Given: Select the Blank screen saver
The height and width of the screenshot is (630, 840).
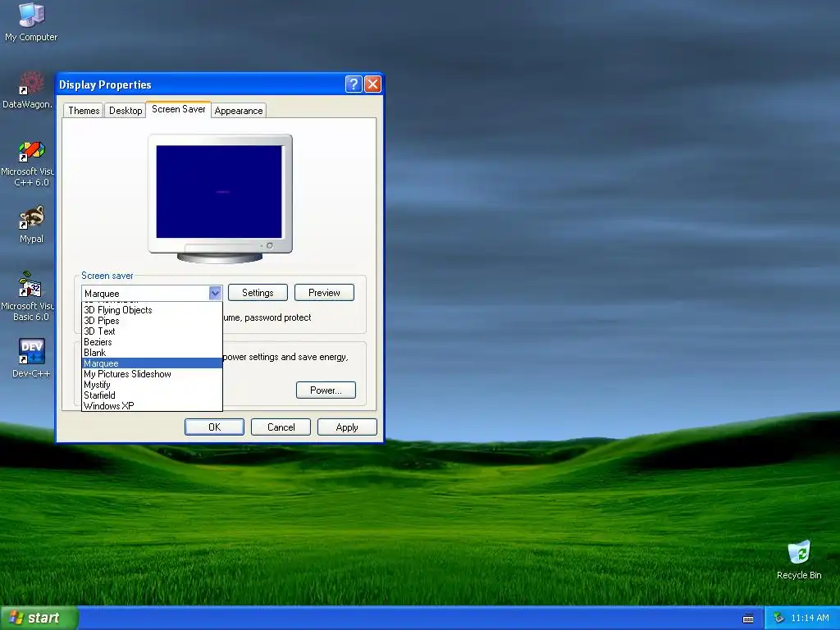Looking at the screenshot, I should coord(152,353).
